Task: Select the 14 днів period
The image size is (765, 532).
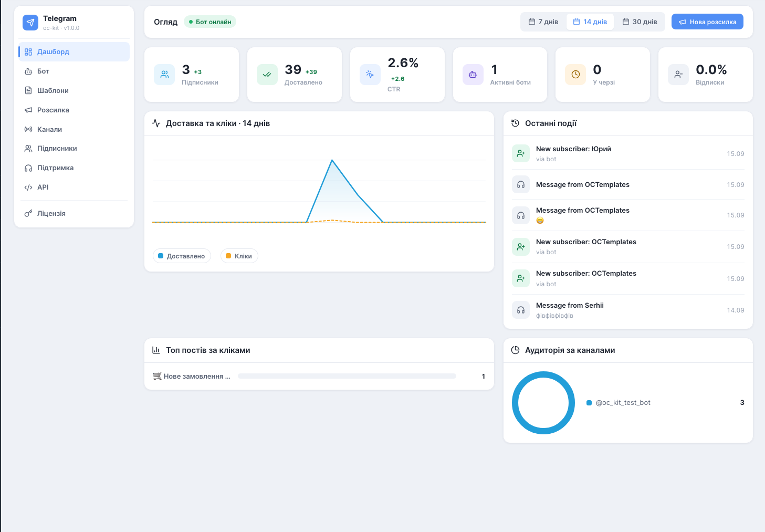Action: point(590,22)
